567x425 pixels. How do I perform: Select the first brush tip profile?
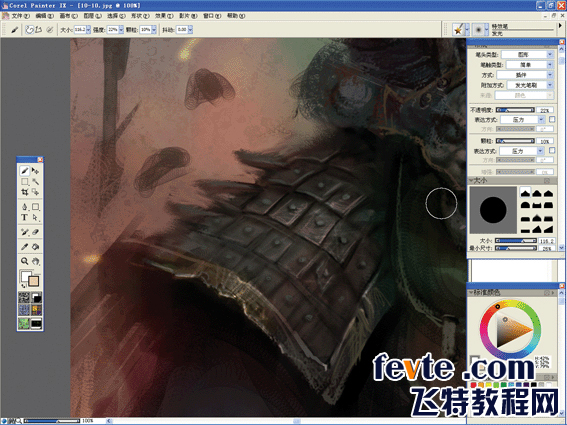coord(525,193)
